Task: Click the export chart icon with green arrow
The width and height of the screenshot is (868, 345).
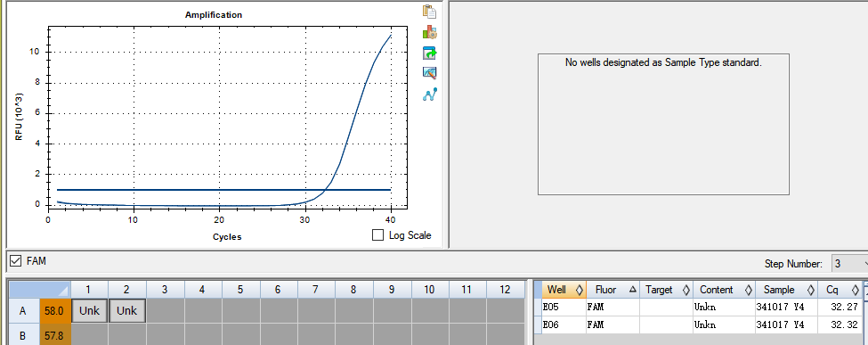Action: [x=430, y=53]
